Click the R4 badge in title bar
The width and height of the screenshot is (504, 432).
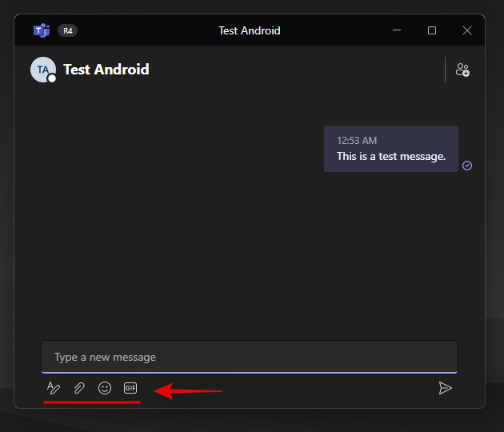67,31
